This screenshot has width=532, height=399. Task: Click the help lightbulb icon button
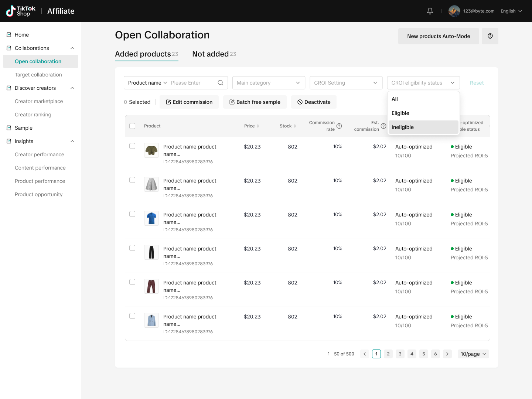click(490, 36)
